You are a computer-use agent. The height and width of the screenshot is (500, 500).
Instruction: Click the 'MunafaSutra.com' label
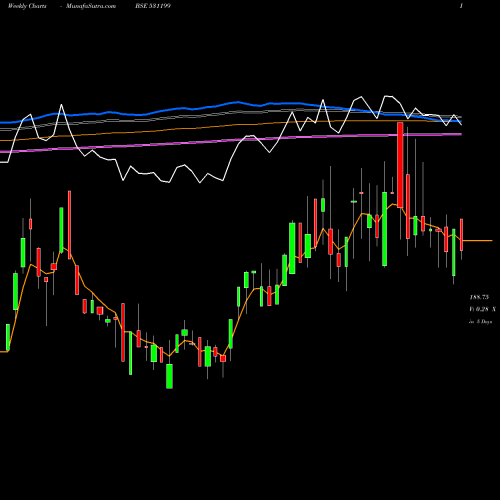[91, 6]
